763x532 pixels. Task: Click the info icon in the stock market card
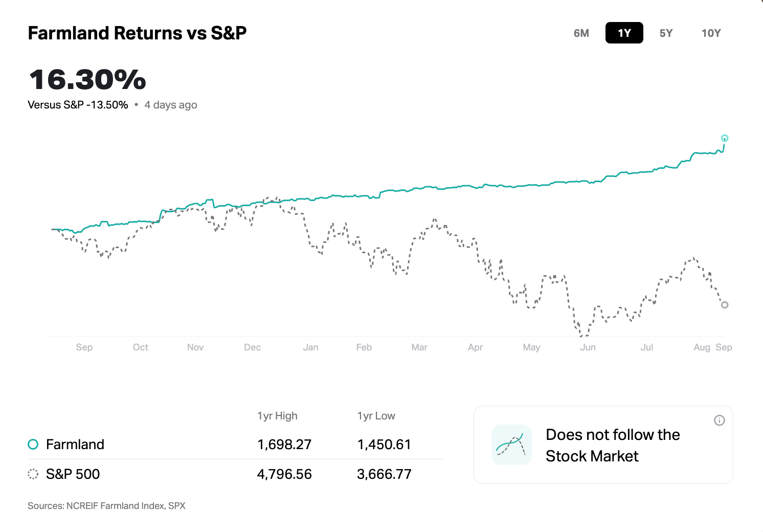(719, 420)
